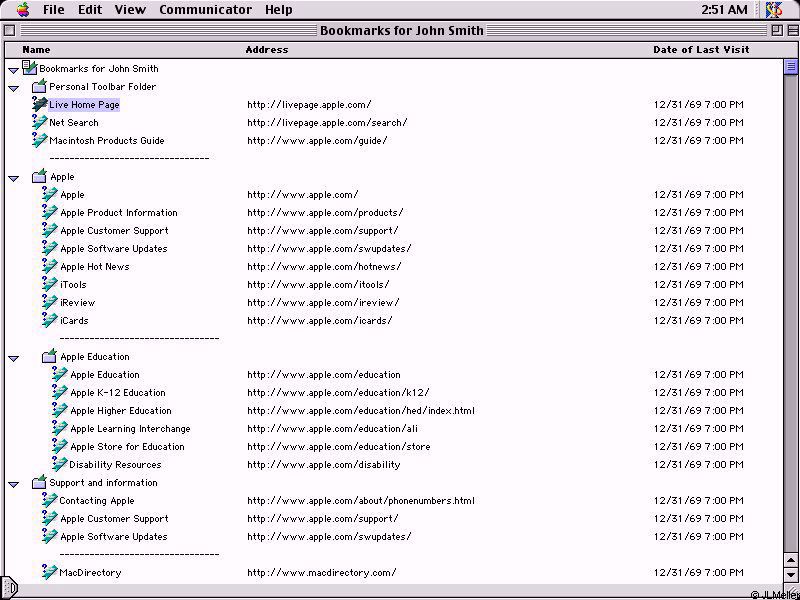Select the Macintosh Products Guide name
The image size is (800, 600).
(107, 140)
